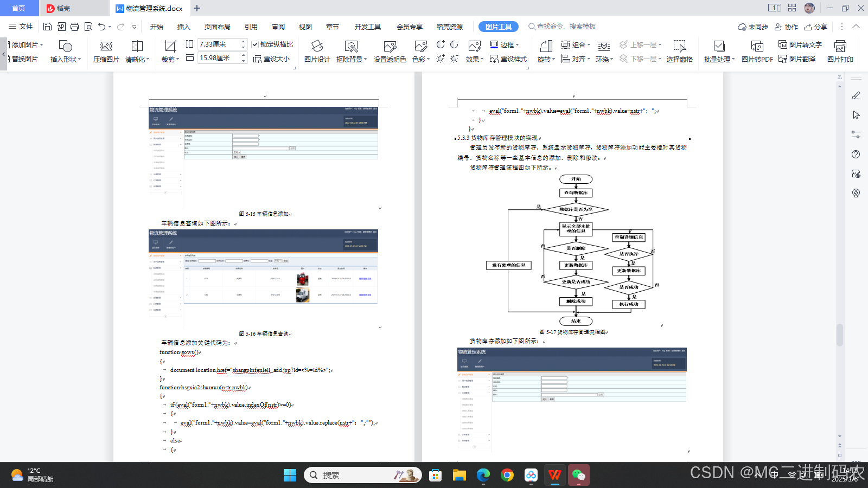Click the increase brightness sun icon
The image size is (868, 488).
click(441, 59)
